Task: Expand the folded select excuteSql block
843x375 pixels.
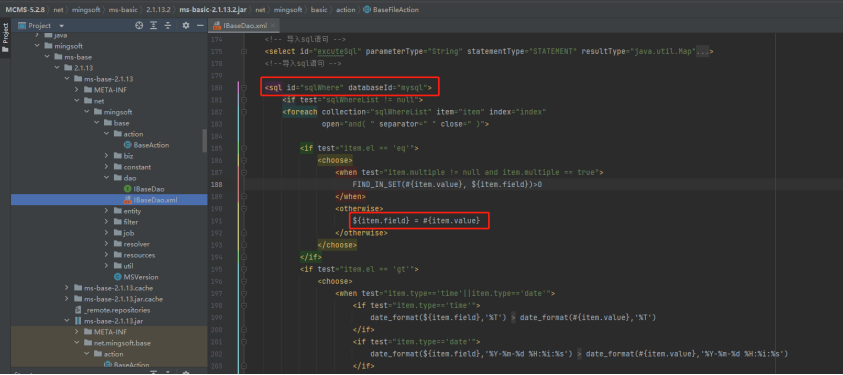Action: [x=245, y=52]
